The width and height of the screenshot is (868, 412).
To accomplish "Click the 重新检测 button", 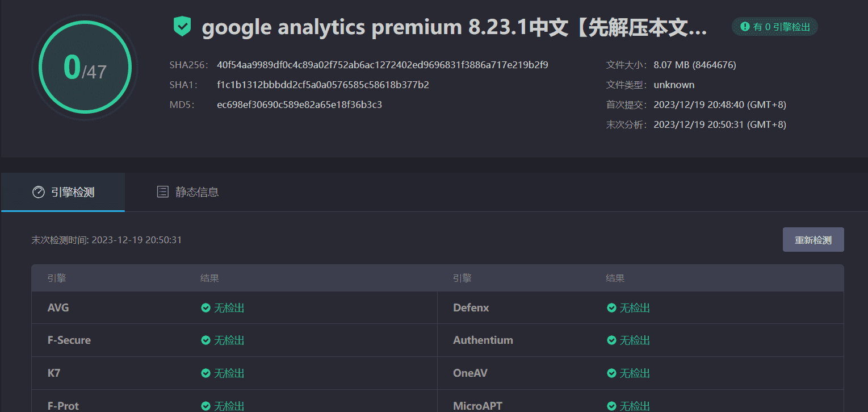I will (x=813, y=240).
